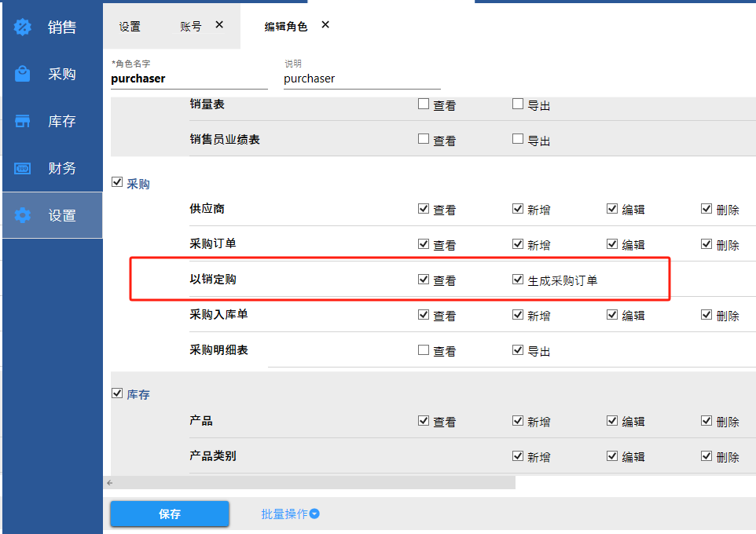
Task: Close the 账号 tab
Action: pos(219,25)
